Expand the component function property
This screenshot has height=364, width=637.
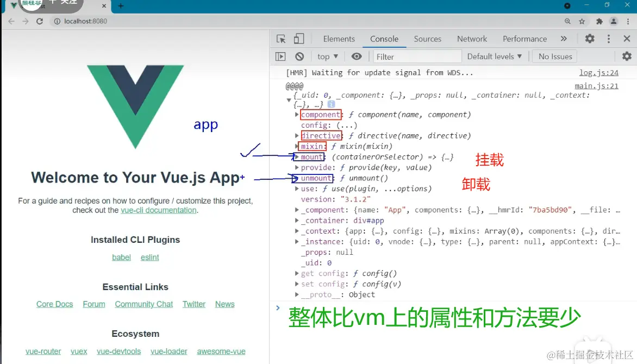[297, 115]
